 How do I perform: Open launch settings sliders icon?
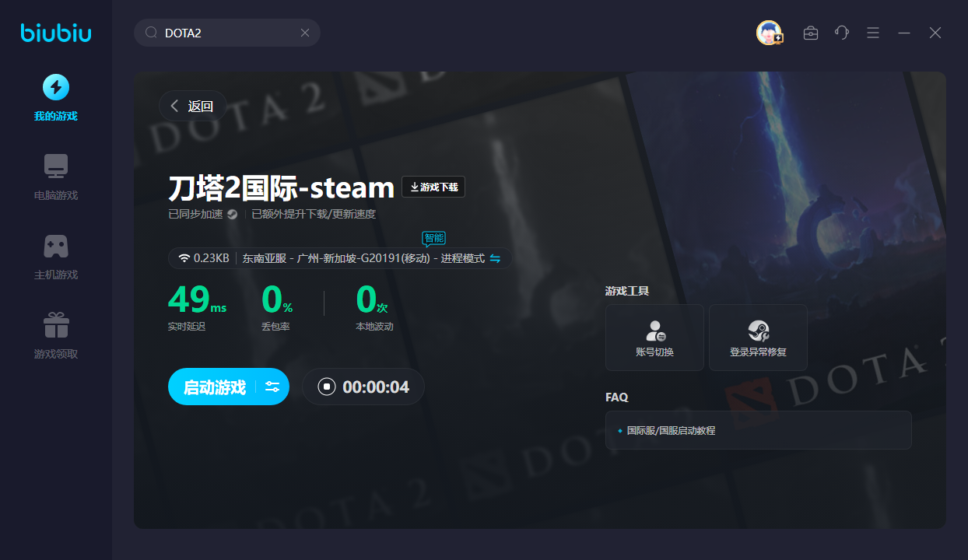272,387
